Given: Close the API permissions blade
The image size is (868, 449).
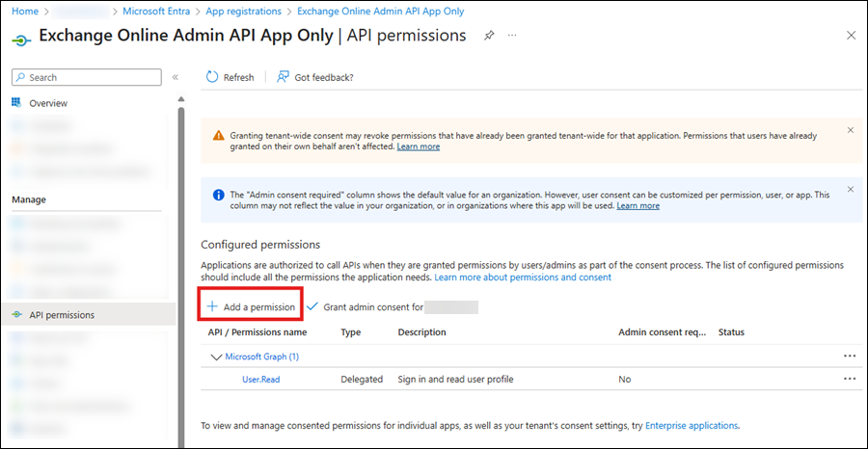Looking at the screenshot, I should click(x=852, y=36).
